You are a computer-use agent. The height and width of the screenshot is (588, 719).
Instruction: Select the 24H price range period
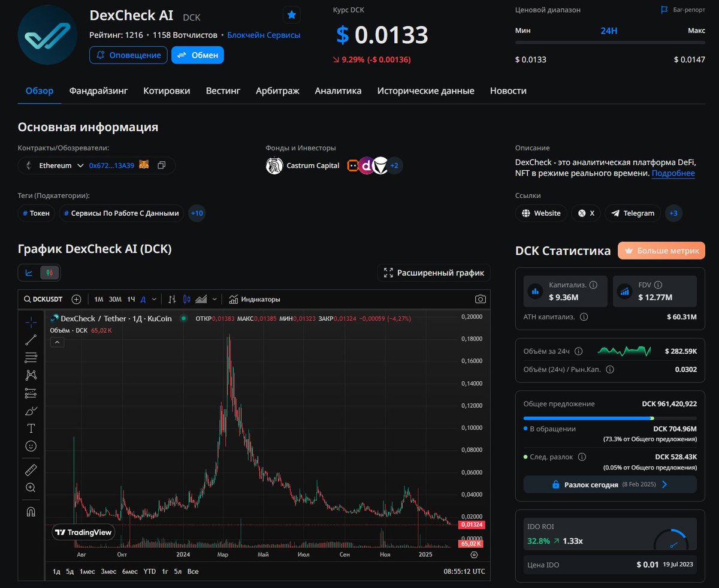click(609, 31)
